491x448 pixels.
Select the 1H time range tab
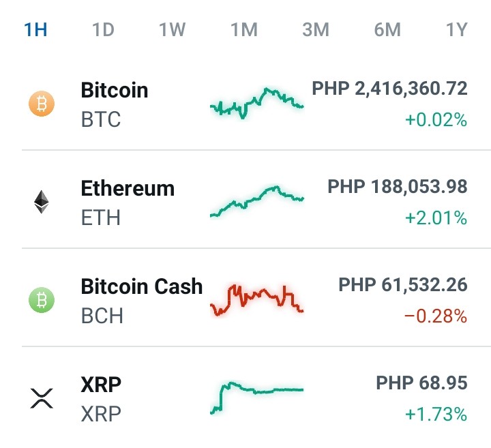(x=35, y=30)
